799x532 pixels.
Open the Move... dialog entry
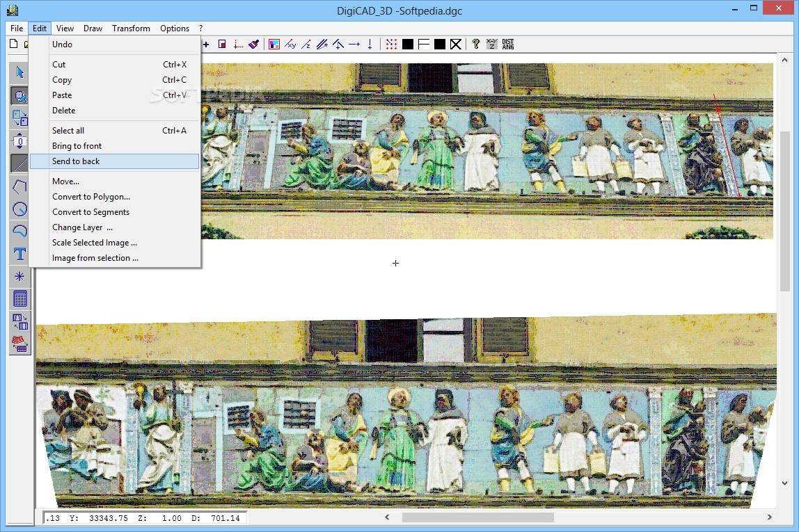click(115, 182)
